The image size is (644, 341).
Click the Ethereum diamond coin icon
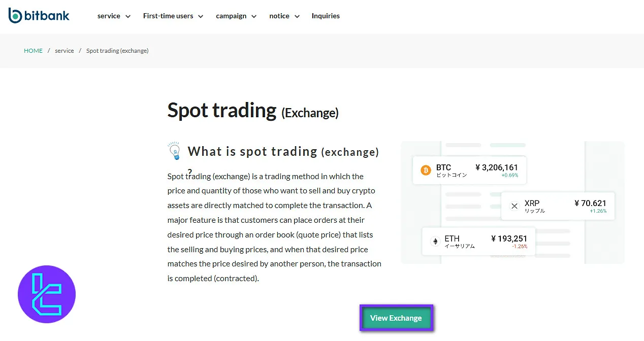tap(435, 242)
